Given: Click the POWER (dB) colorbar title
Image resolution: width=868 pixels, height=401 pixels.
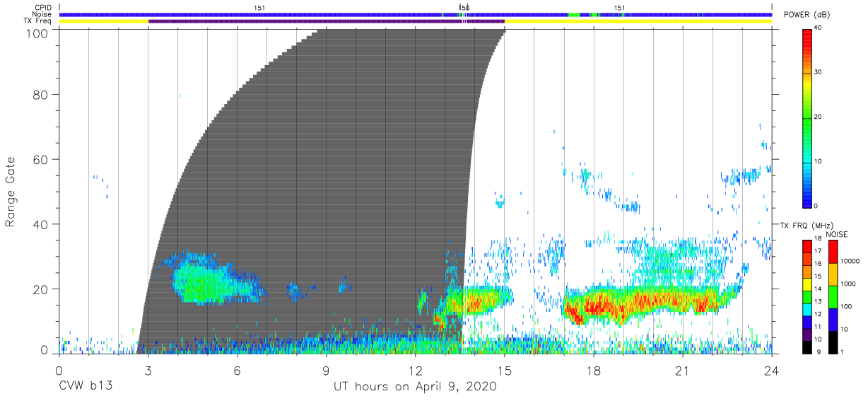Looking at the screenshot, I should click(x=806, y=15).
